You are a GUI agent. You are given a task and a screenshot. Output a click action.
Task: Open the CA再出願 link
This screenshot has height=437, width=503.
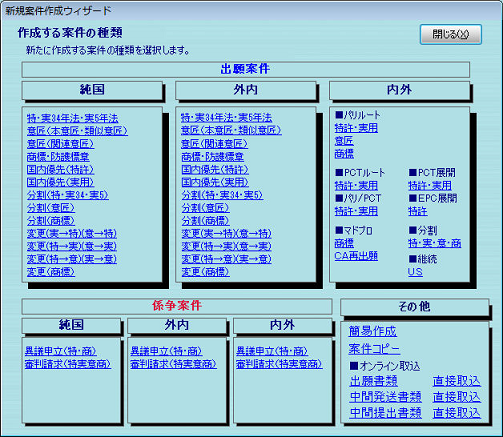356,256
